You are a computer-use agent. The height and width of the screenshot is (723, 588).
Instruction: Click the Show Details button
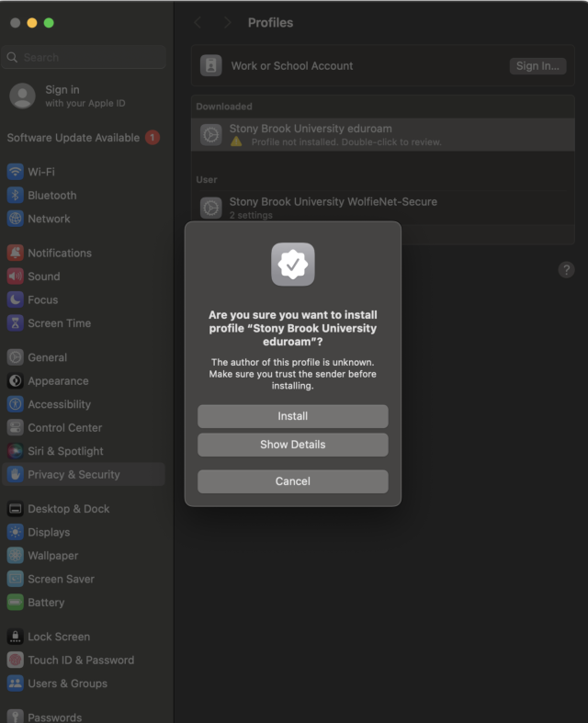coord(292,445)
